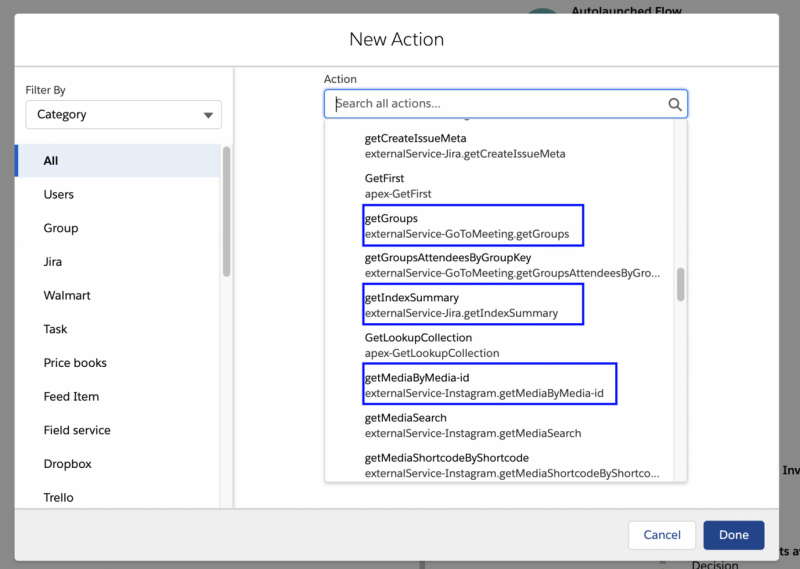
Task: Select the Jira category
Action: [x=118, y=262]
